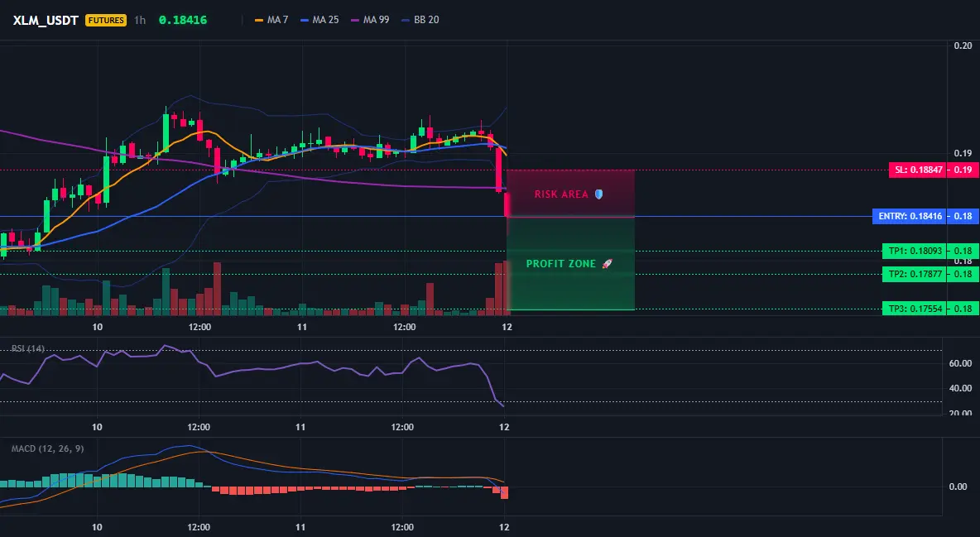Select the 1h timeframe label
The width and height of the screenshot is (980, 537).
(x=140, y=20)
